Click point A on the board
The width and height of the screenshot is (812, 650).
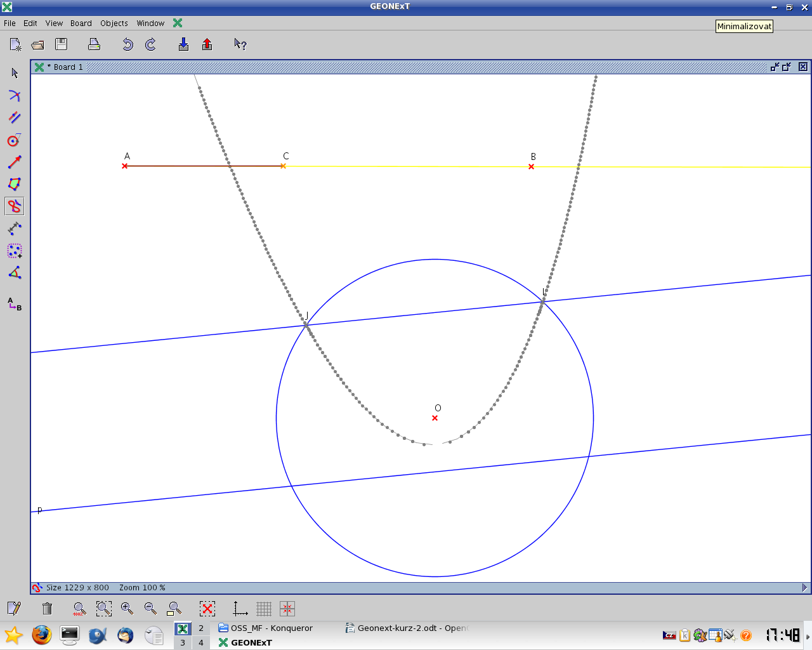(x=124, y=166)
